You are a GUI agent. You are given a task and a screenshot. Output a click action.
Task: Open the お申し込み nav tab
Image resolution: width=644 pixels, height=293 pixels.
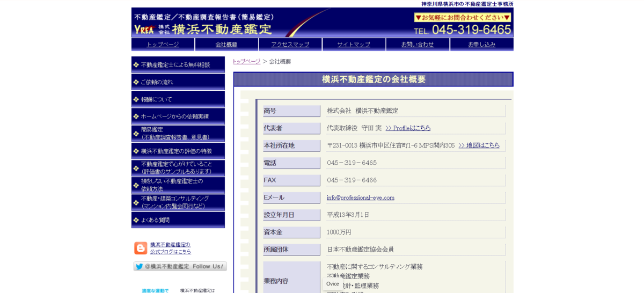[x=482, y=45]
